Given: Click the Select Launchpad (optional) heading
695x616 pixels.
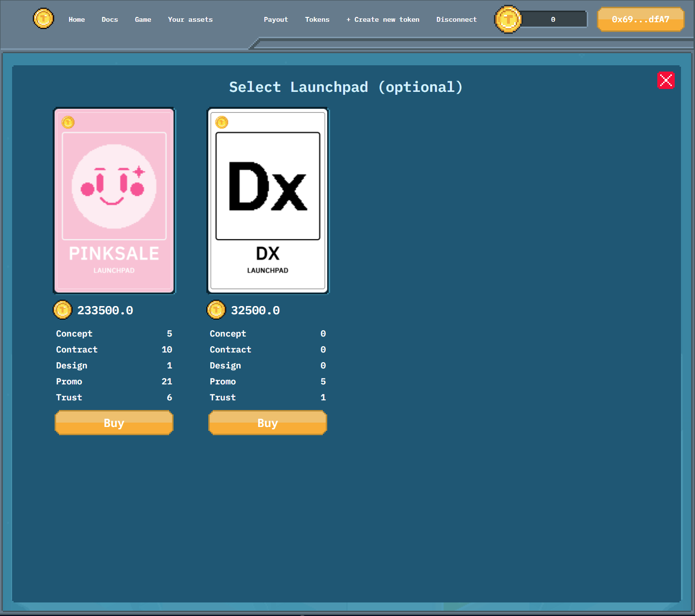Looking at the screenshot, I should (346, 87).
